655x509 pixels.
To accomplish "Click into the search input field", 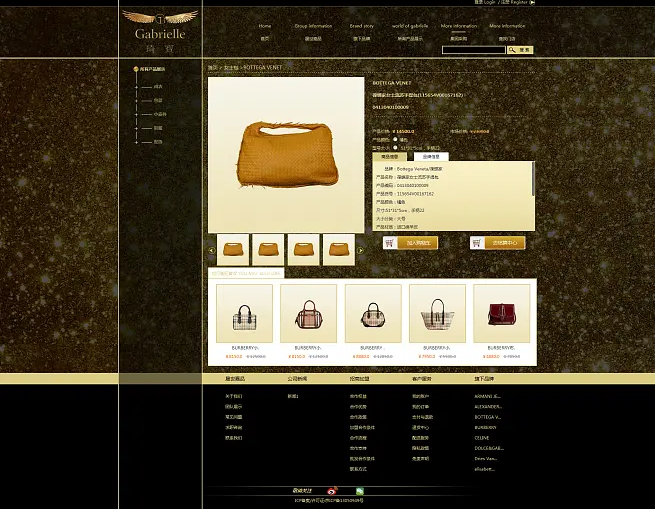I will pyautogui.click(x=474, y=50).
